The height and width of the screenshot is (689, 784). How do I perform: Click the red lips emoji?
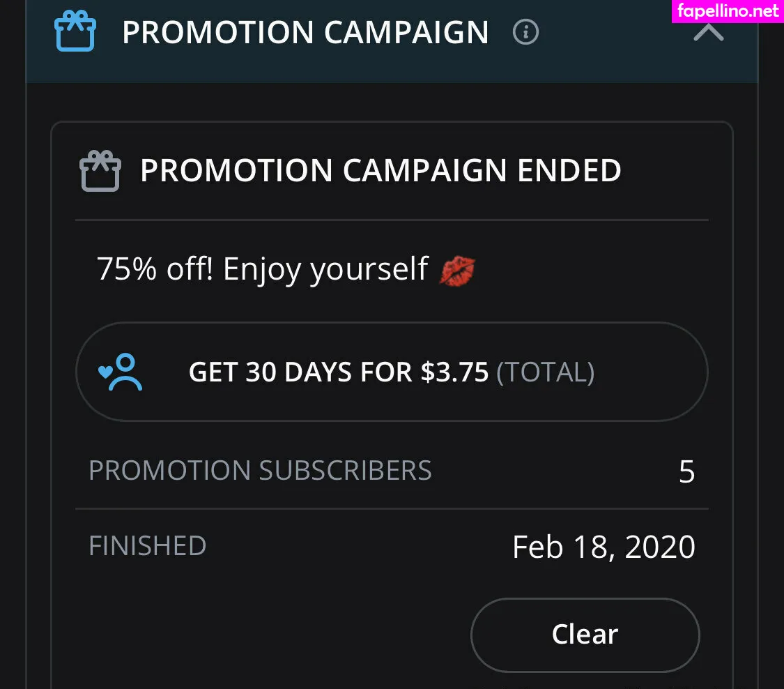click(457, 270)
